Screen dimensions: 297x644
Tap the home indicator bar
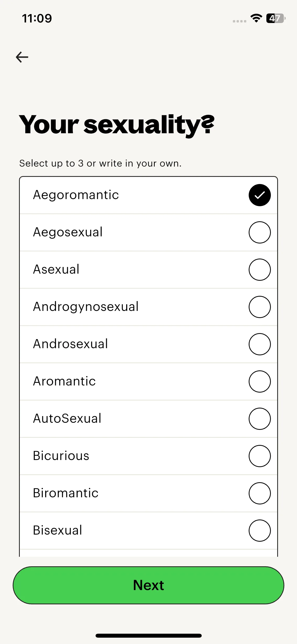pos(148,636)
